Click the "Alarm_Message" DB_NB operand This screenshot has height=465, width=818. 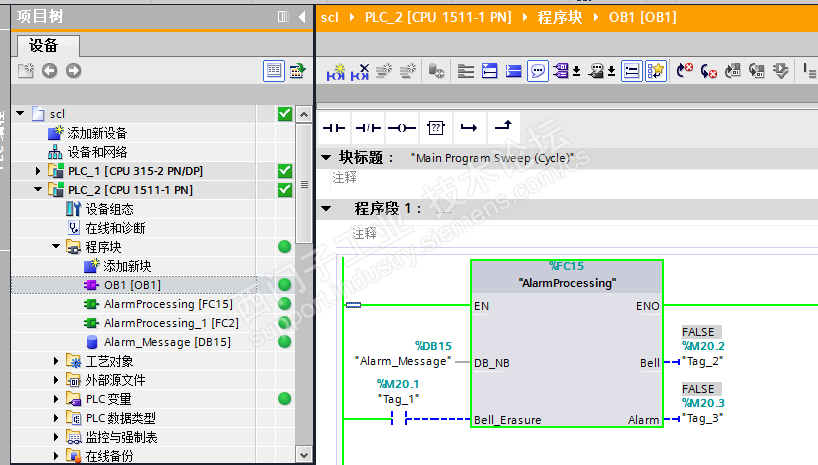(403, 361)
